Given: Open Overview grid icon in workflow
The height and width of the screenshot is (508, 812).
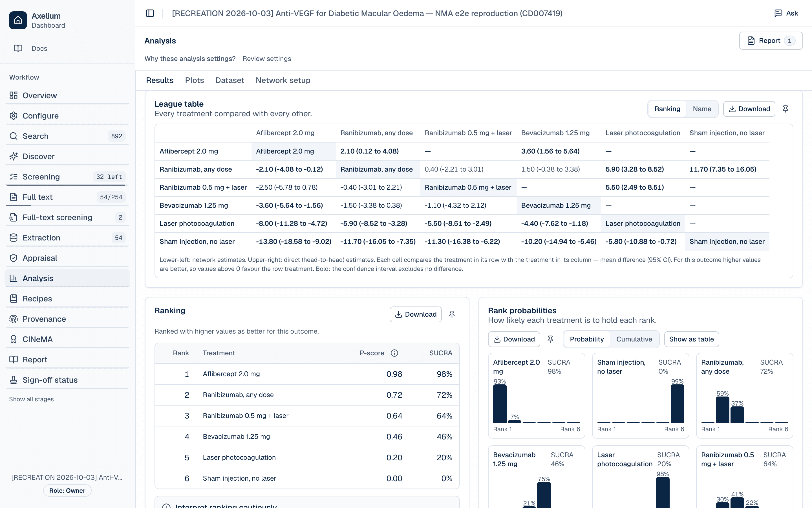Looking at the screenshot, I should click(14, 95).
